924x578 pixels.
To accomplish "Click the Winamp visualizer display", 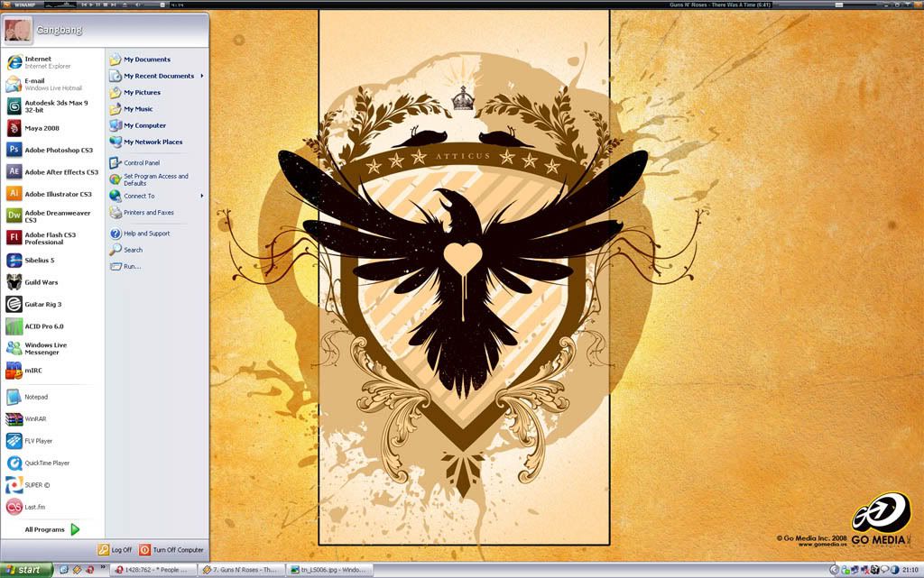I will (x=60, y=5).
